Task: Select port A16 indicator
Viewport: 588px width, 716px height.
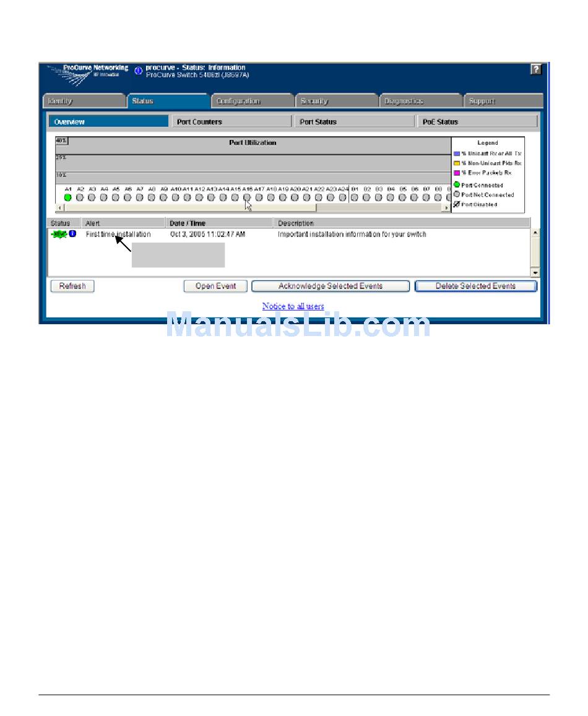Action: 247,197
